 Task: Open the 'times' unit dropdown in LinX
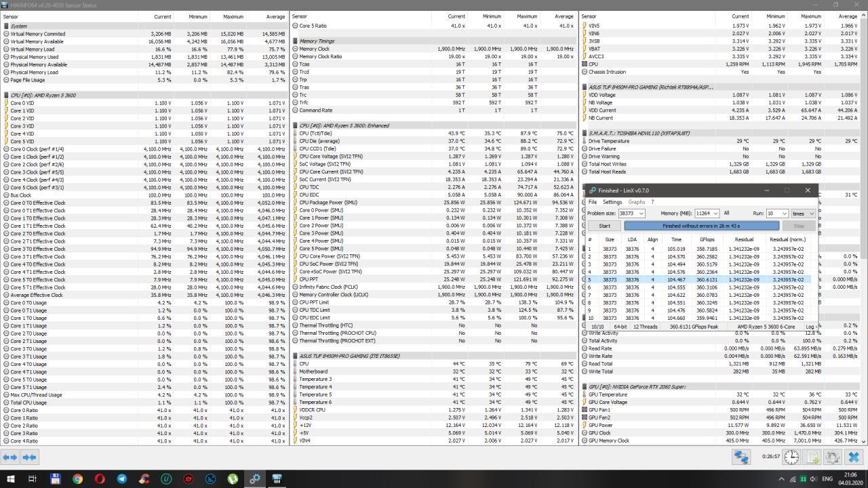coord(804,213)
